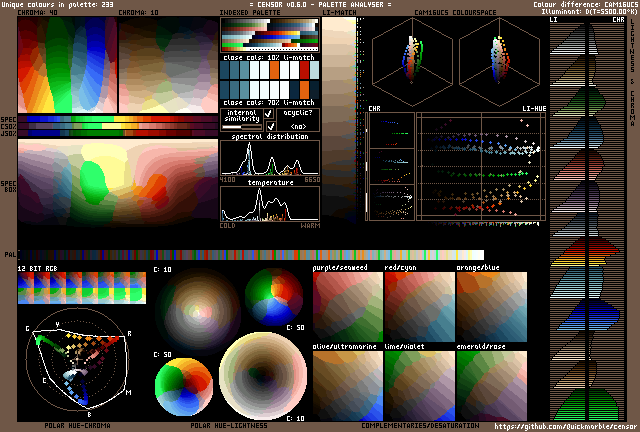Select the lime/violet desaturation square
The image size is (640, 432).
click(x=418, y=385)
